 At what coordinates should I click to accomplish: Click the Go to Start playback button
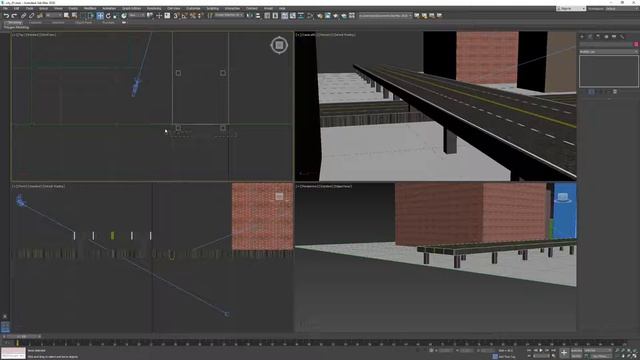coord(529,350)
